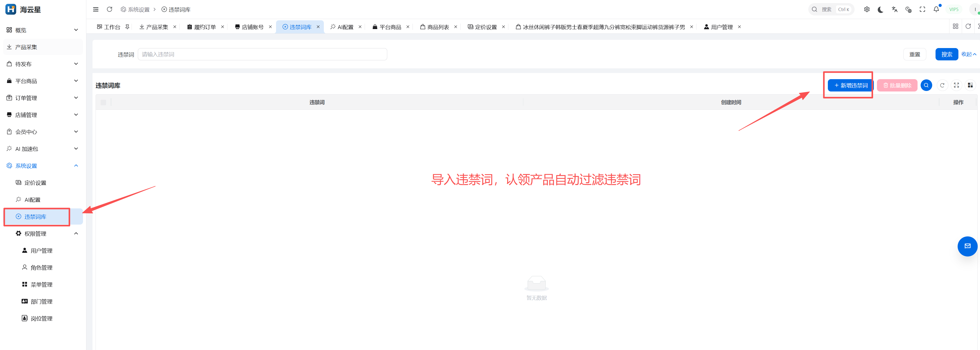
Task: Click the 海云星 logo
Action: [x=23, y=10]
